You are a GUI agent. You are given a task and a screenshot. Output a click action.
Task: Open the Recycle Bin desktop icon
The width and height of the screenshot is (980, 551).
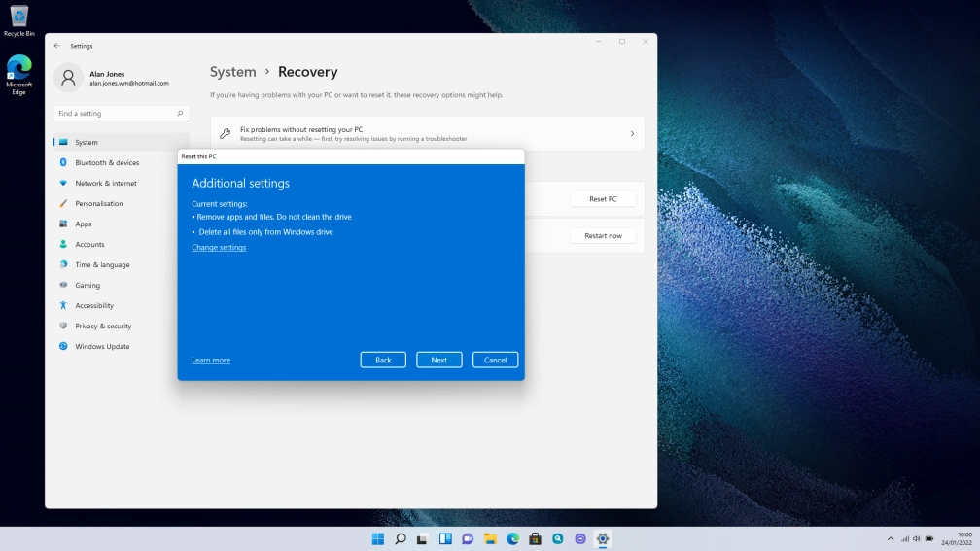click(x=18, y=20)
